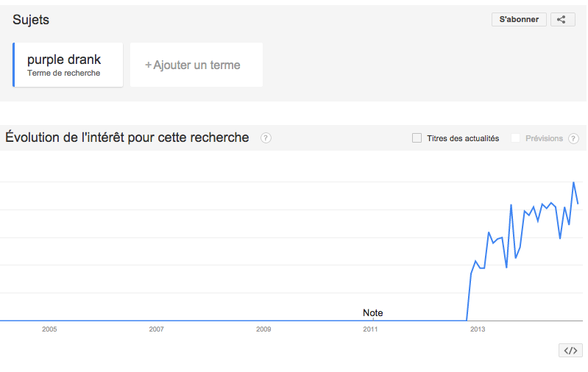The width and height of the screenshot is (588, 372).
Task: Click the blue color bar on purple drank card
Action: point(14,65)
